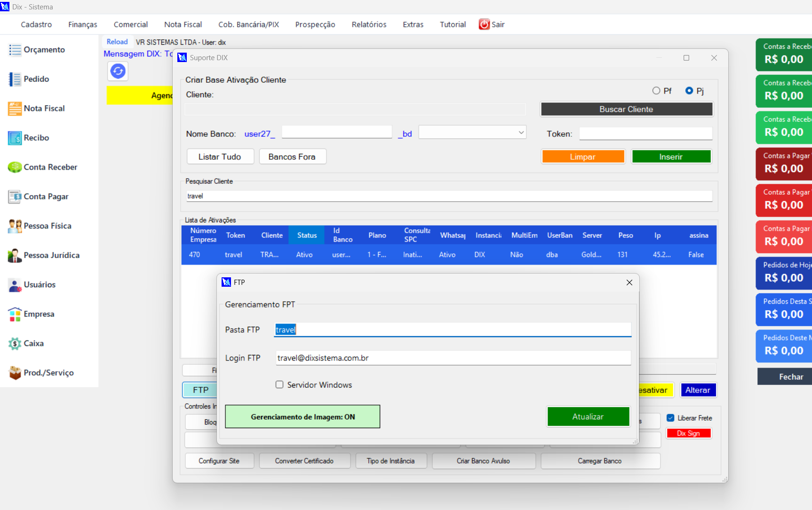Open Conta Receber sidebar icon
Image resolution: width=812 pixels, height=510 pixels.
point(15,167)
